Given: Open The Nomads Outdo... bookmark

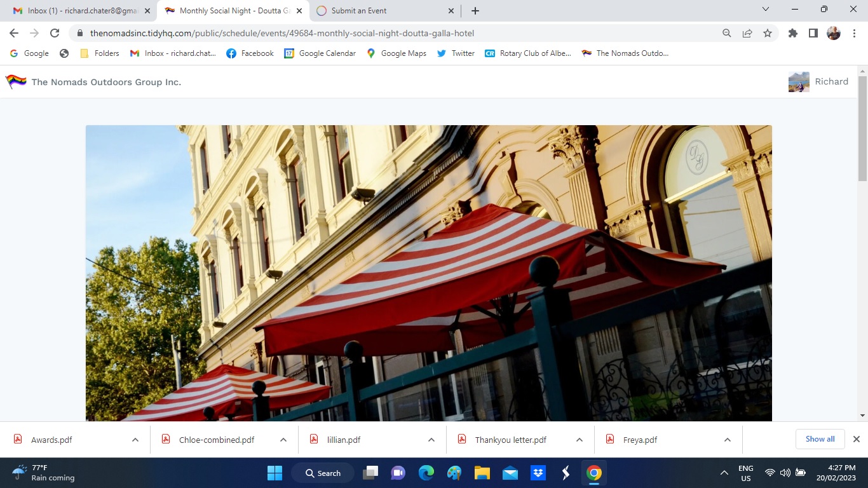Looking at the screenshot, I should [625, 53].
